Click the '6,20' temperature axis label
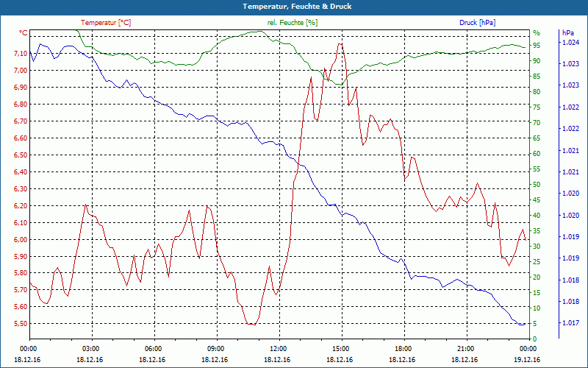This screenshot has width=588, height=368. 21,206
